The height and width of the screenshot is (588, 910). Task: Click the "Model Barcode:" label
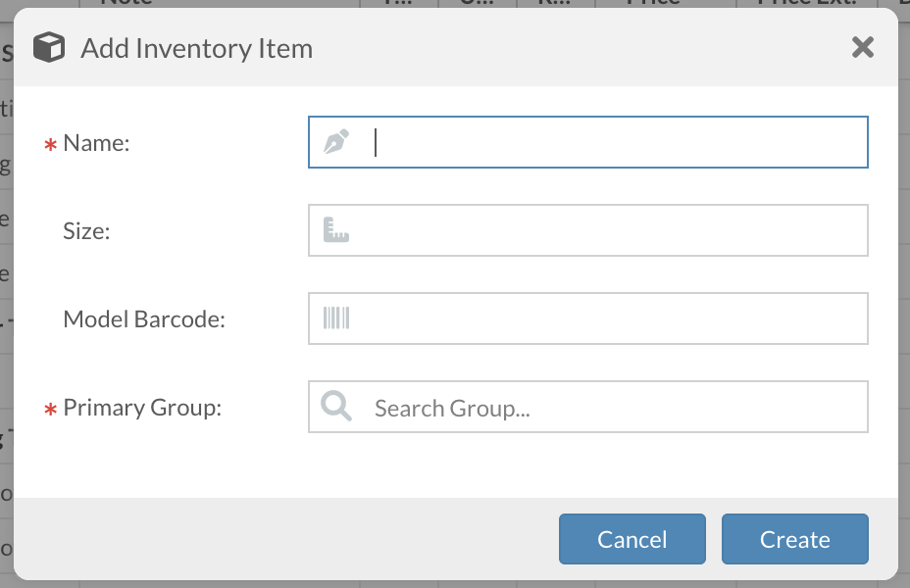[144, 319]
